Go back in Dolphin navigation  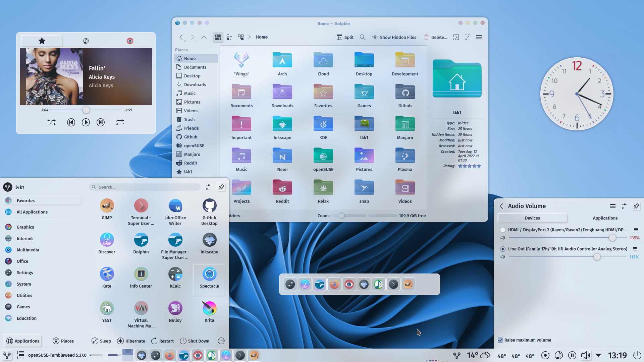pyautogui.click(x=181, y=37)
